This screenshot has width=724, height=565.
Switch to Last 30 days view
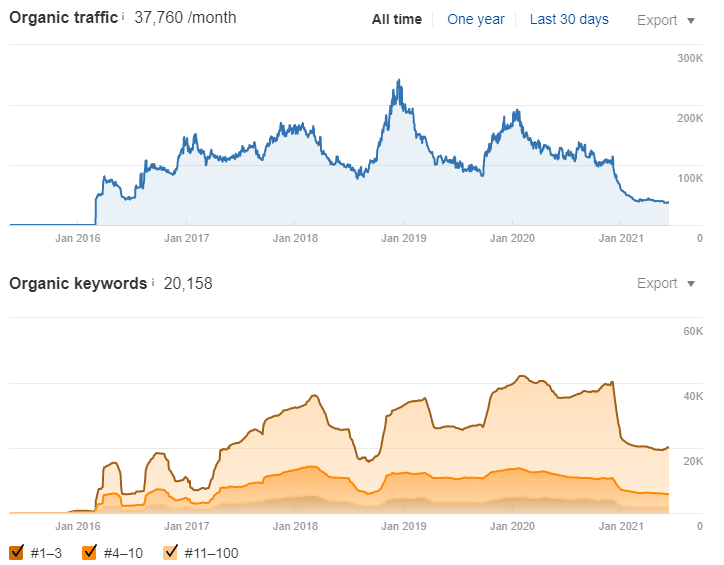[569, 19]
